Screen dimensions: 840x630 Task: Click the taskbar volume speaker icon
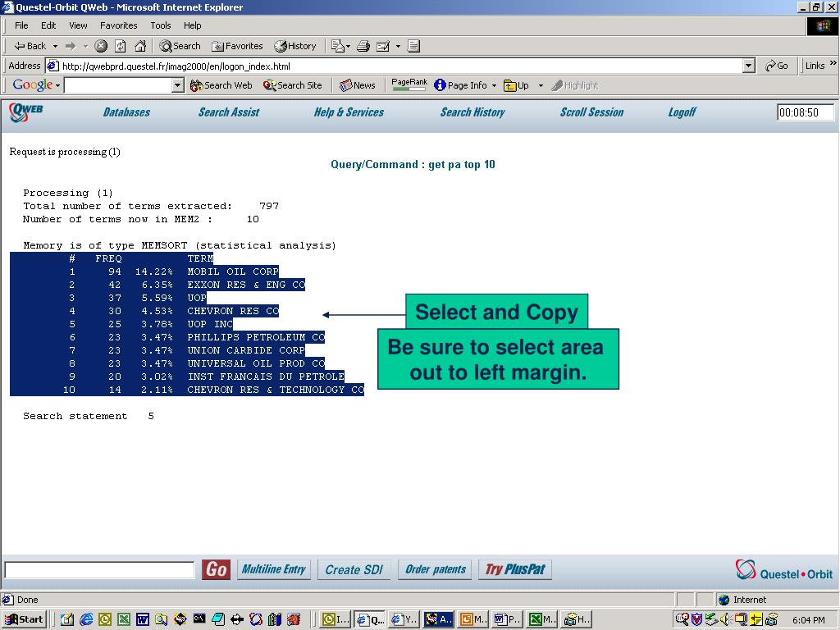click(x=726, y=619)
